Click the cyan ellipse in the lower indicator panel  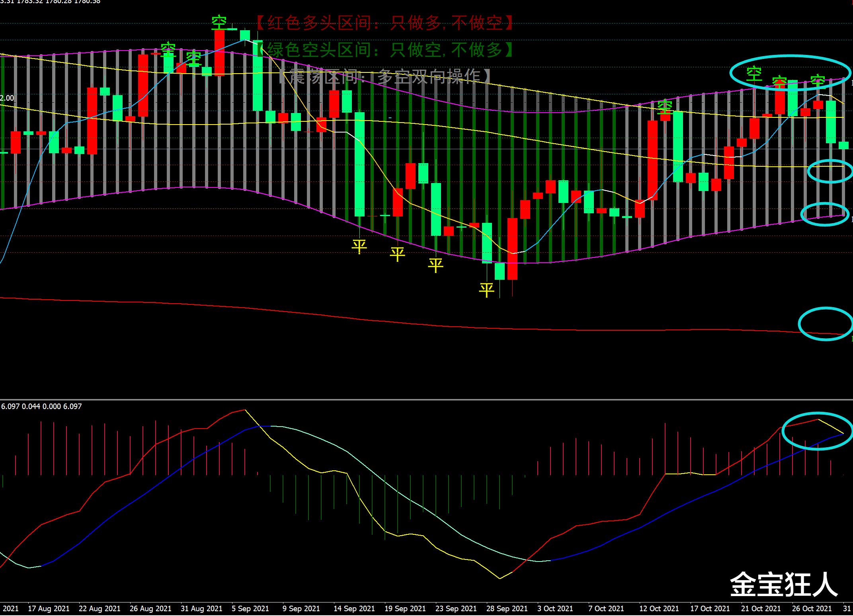(x=816, y=431)
